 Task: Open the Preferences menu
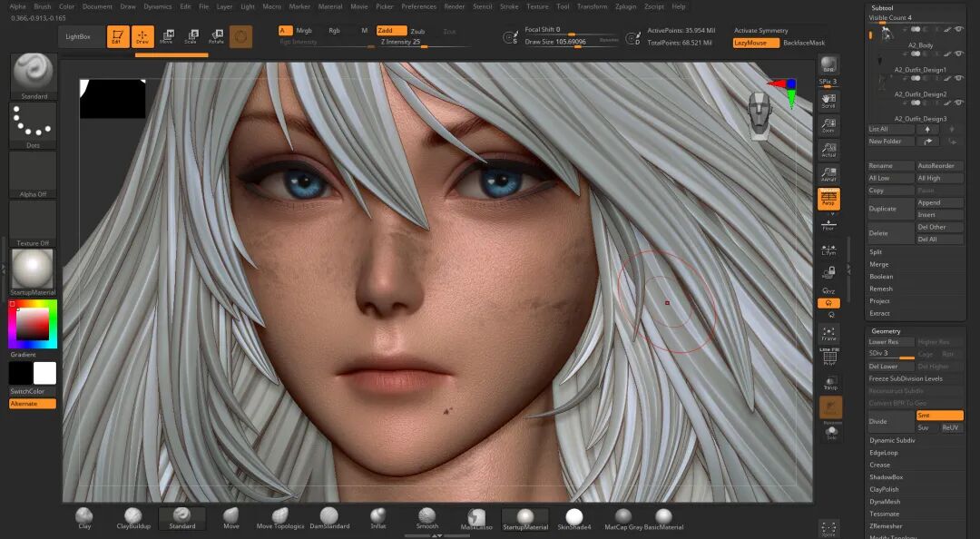(418, 6)
